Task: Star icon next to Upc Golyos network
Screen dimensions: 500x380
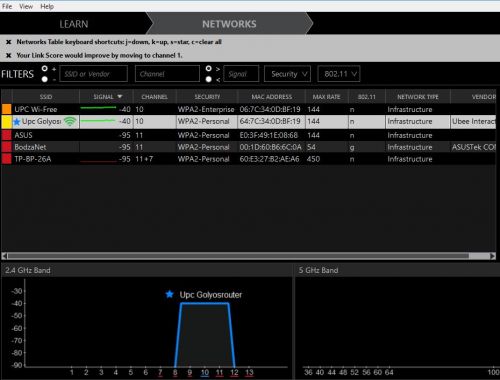Action: pyautogui.click(x=17, y=122)
